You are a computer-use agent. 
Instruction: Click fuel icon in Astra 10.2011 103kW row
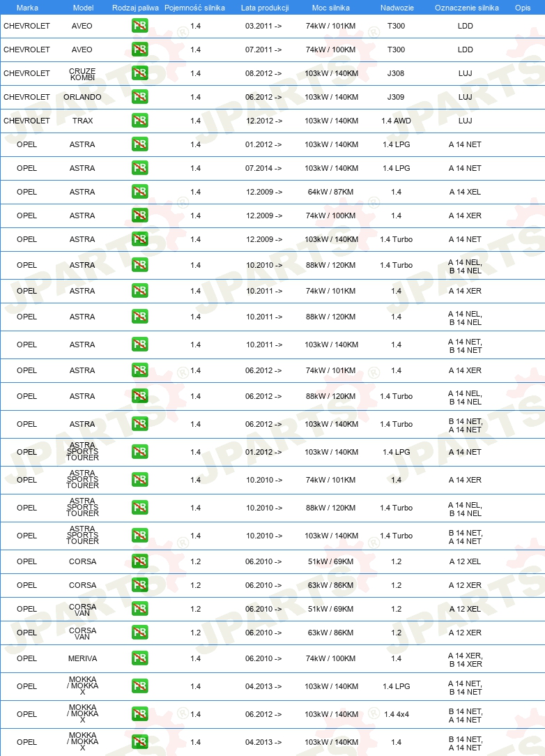tap(140, 345)
